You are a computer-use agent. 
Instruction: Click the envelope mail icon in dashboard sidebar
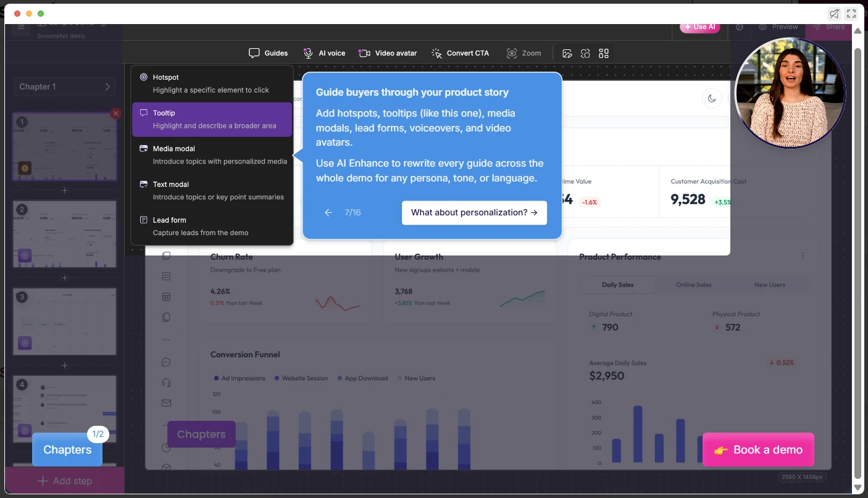pyautogui.click(x=166, y=403)
